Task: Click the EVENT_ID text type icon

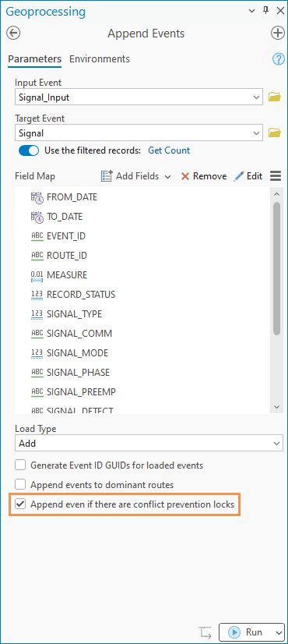Action: click(37, 236)
